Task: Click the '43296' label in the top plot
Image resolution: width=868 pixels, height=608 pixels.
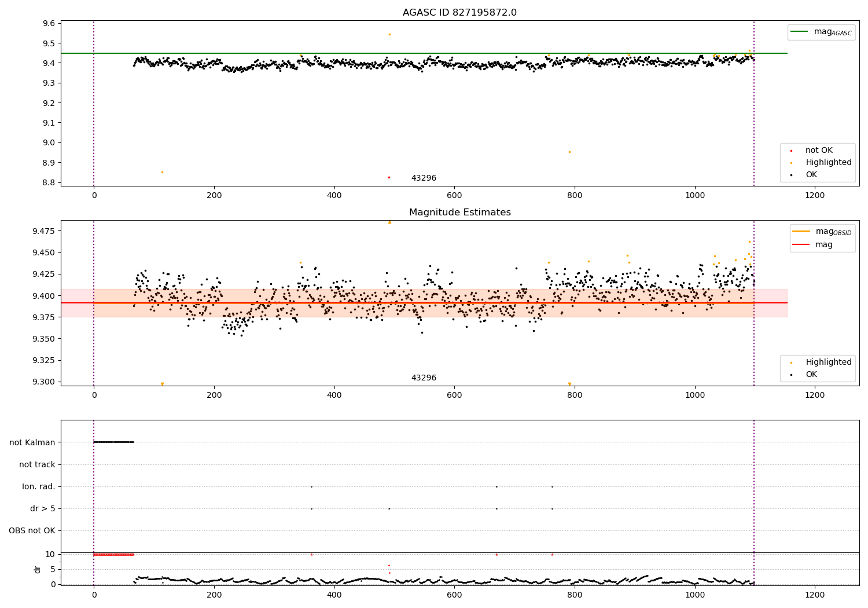Action: point(424,178)
